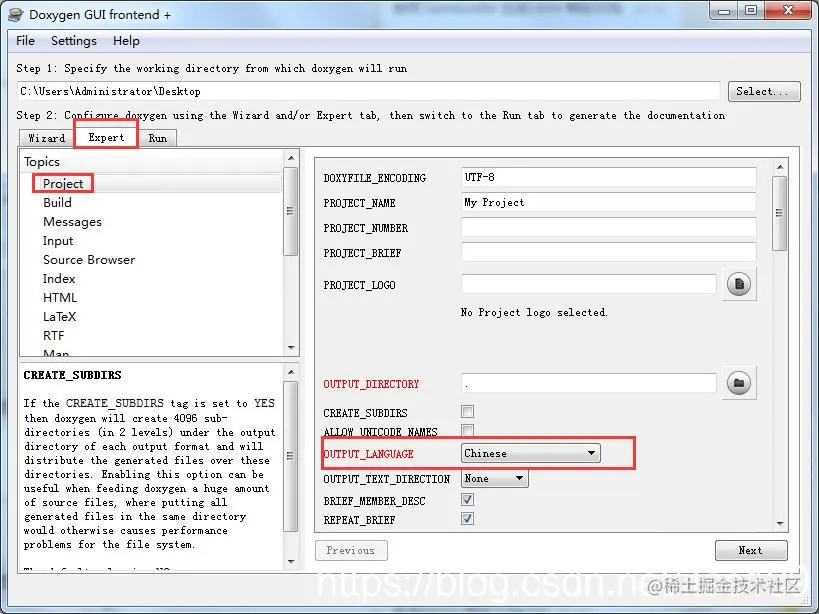This screenshot has height=614, width=819.
Task: Select the Index topic
Action: [59, 278]
